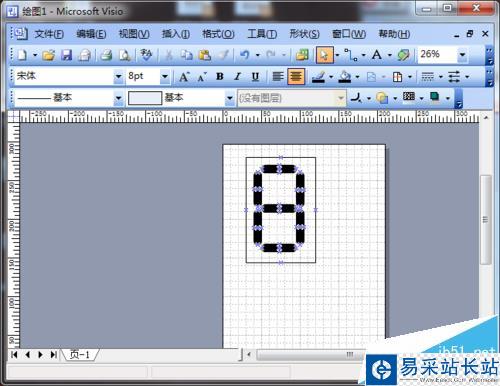This screenshot has height=386, width=500.
Task: Click the Save floppy disk icon
Action: 66,55
